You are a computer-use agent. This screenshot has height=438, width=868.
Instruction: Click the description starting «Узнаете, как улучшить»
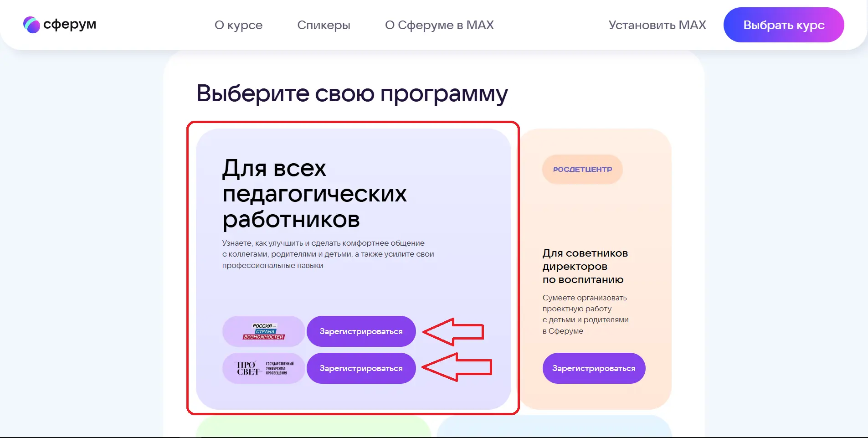328,254
